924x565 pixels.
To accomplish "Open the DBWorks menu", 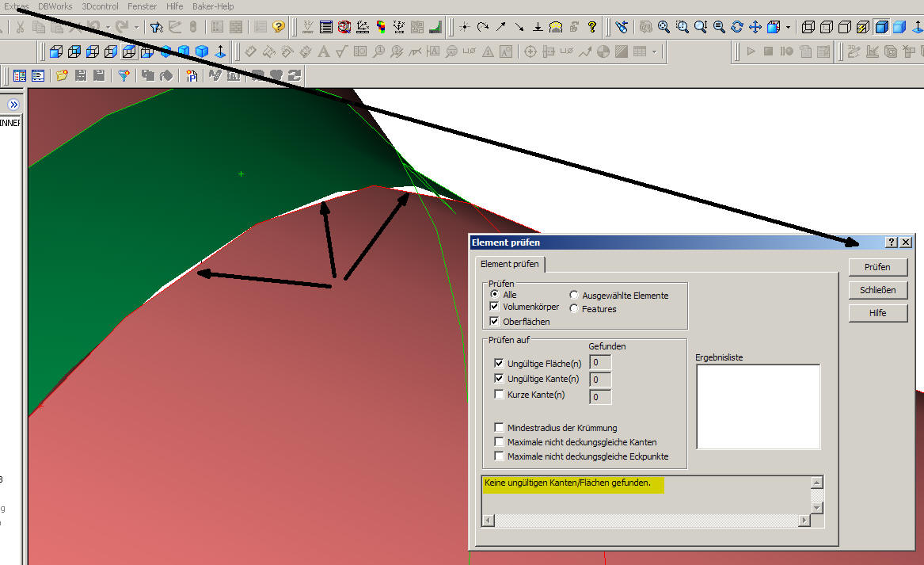I will point(55,6).
